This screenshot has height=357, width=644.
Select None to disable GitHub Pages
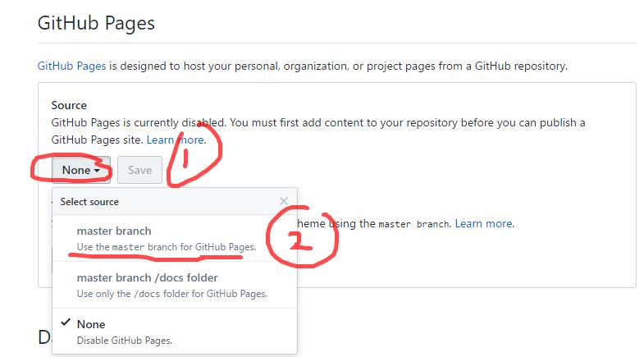pos(91,324)
